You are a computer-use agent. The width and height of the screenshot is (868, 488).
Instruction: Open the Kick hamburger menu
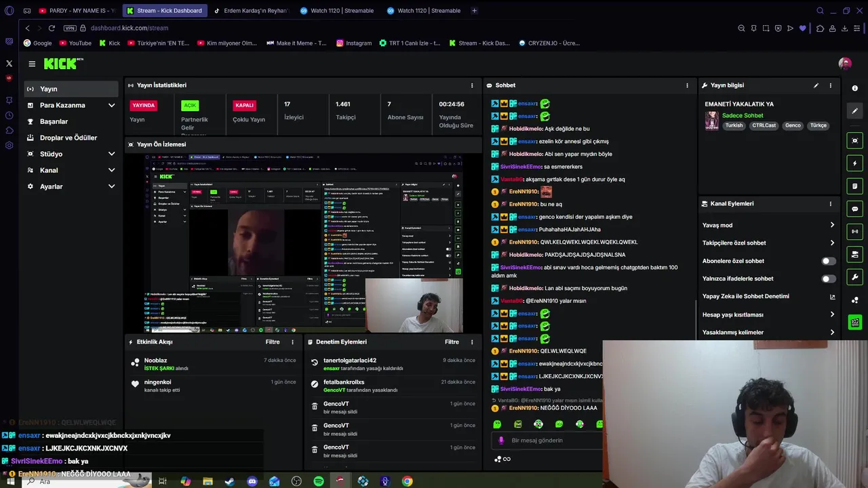coord(32,64)
